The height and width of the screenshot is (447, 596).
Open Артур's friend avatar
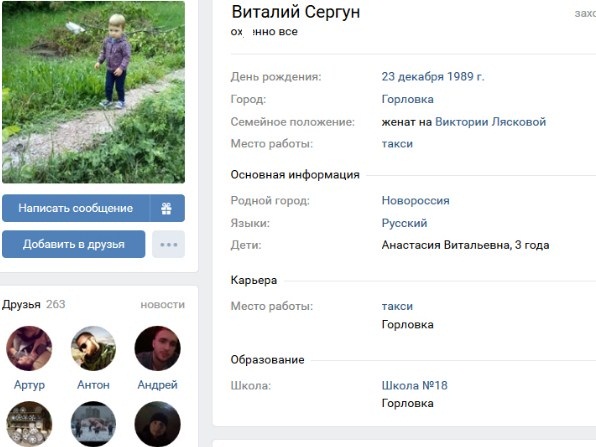coord(29,348)
